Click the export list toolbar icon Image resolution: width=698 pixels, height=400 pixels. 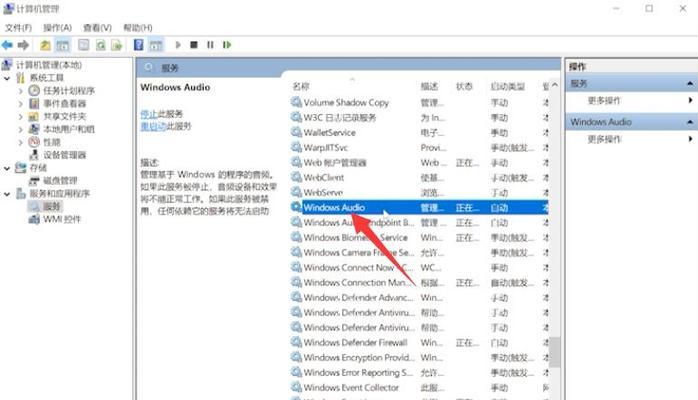[x=117, y=45]
